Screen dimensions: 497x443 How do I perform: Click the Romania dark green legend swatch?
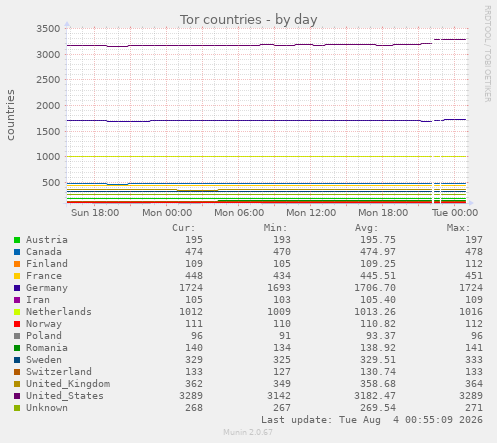[17, 348]
